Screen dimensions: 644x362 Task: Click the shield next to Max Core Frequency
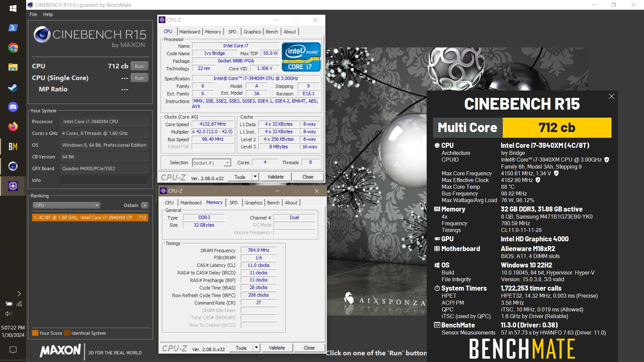pos(556,173)
